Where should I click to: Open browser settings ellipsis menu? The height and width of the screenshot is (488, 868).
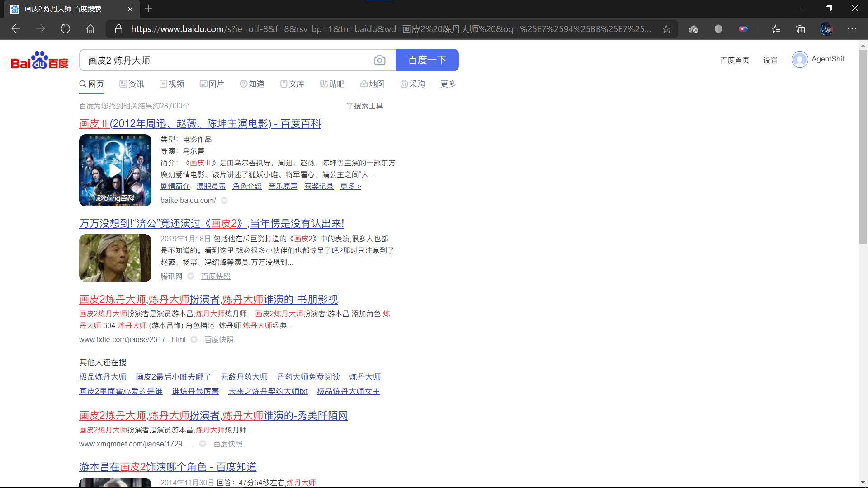[852, 29]
